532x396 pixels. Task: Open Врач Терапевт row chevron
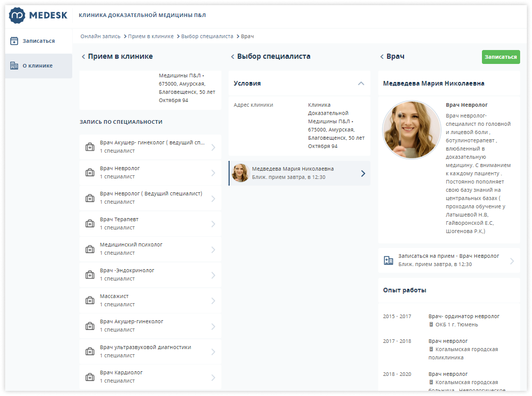213,224
